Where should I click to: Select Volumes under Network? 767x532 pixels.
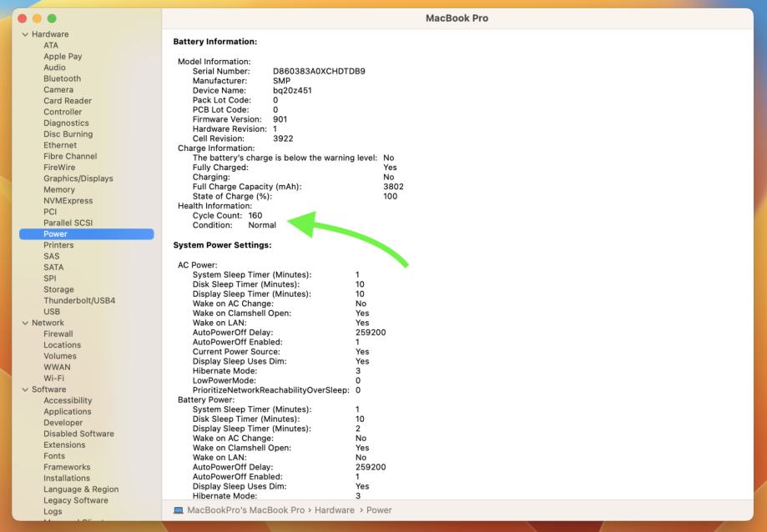(x=60, y=356)
